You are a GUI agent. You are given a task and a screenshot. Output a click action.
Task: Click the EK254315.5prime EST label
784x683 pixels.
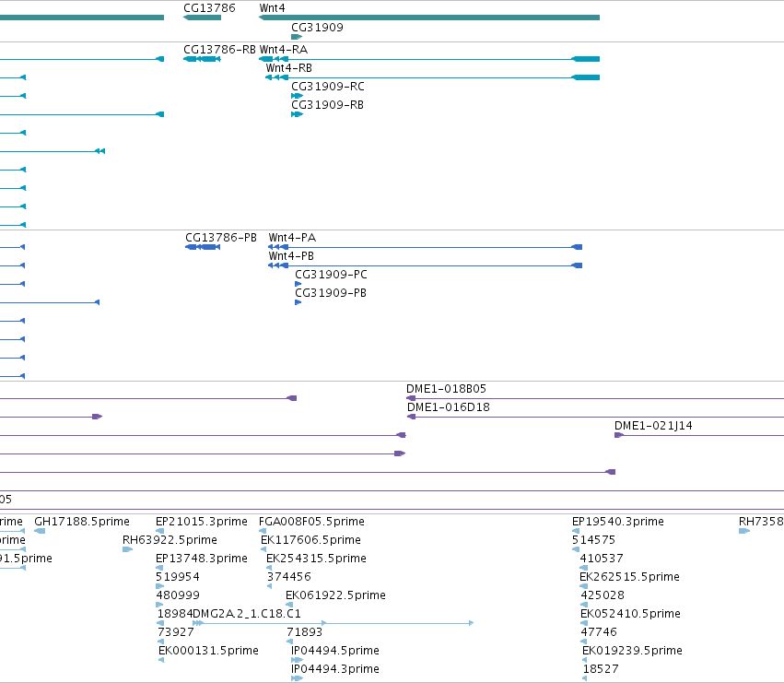click(x=316, y=559)
